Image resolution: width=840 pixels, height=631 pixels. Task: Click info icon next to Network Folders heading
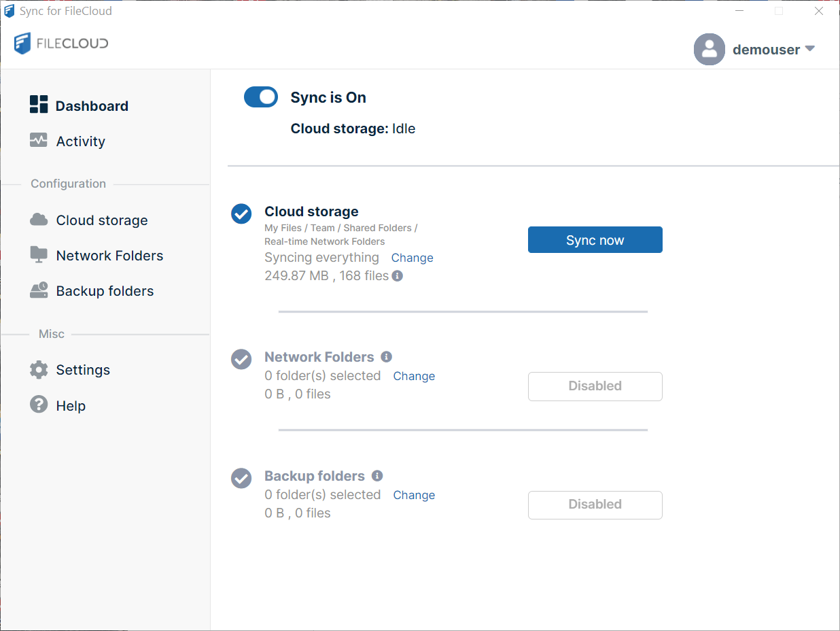pos(387,357)
